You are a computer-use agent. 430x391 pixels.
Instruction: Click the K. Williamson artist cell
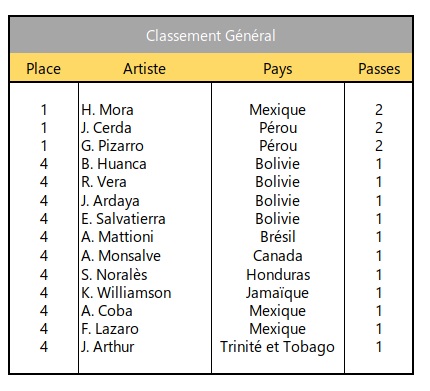[126, 293]
